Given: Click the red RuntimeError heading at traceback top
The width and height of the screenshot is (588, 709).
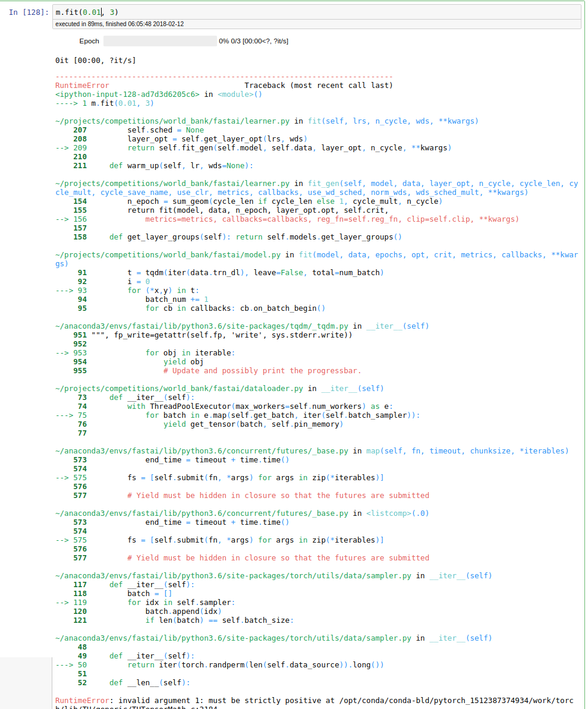Looking at the screenshot, I should (82, 86).
